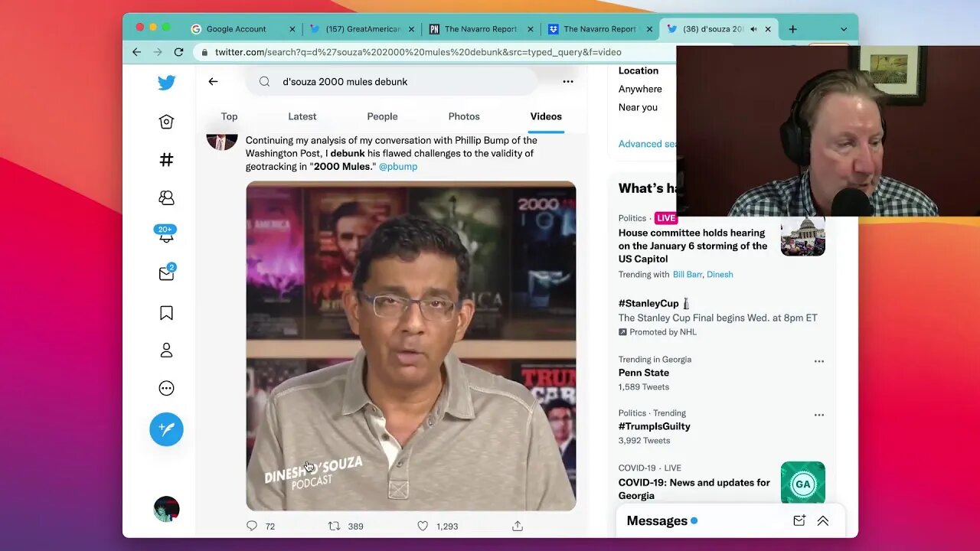Expand the Messages drawer chevrons
The width and height of the screenshot is (980, 551).
pyautogui.click(x=823, y=520)
